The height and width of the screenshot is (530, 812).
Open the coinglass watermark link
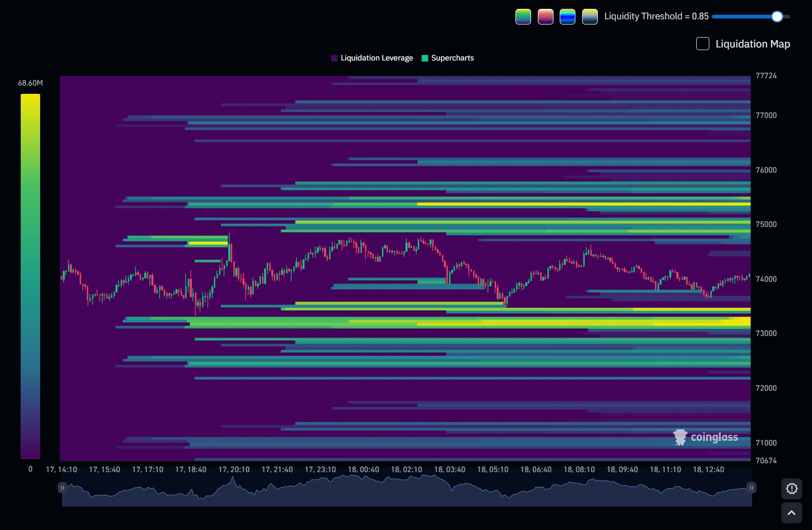714,437
